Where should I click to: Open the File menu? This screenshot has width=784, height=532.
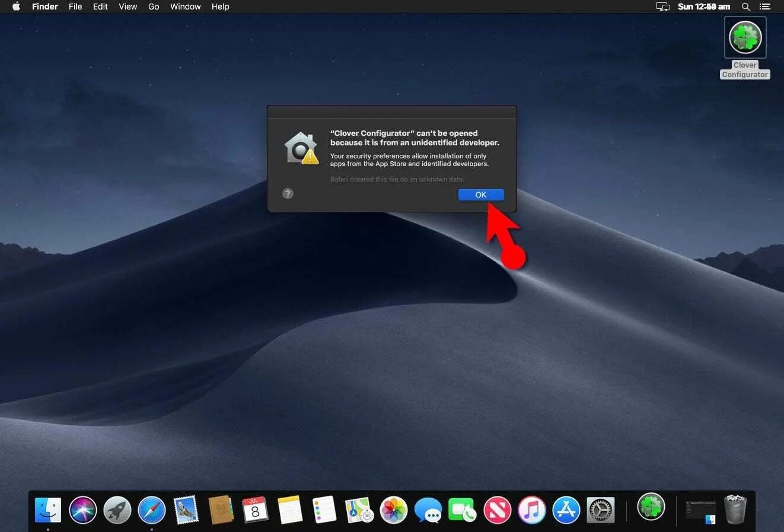click(75, 7)
